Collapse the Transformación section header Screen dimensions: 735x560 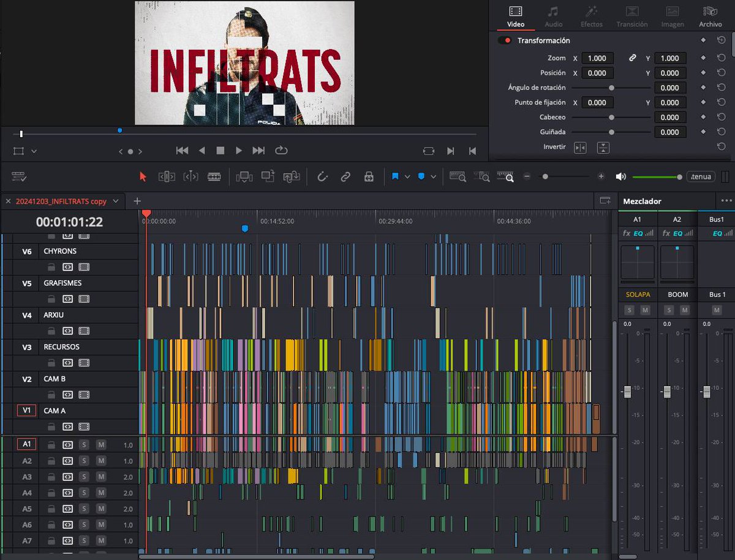click(544, 40)
